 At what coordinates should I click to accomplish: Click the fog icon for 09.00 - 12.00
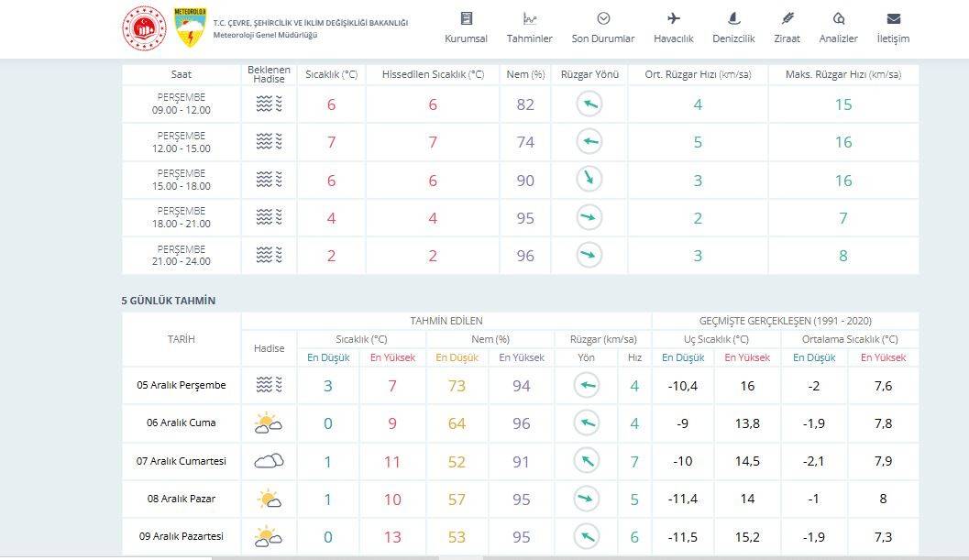pyautogui.click(x=269, y=104)
